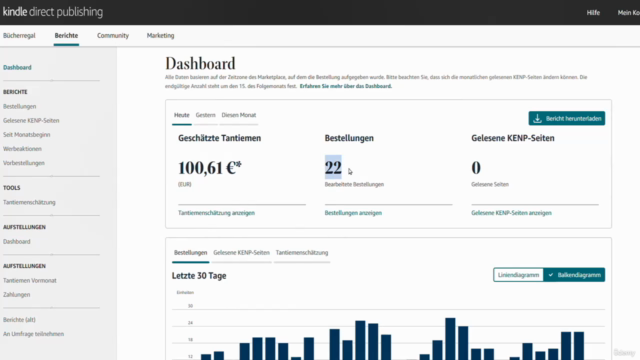Image resolution: width=640 pixels, height=360 pixels.
Task: Select the Berichte tab
Action: tap(66, 36)
